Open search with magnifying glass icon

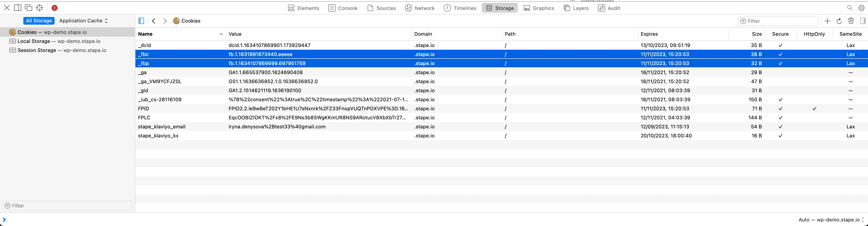(x=850, y=8)
